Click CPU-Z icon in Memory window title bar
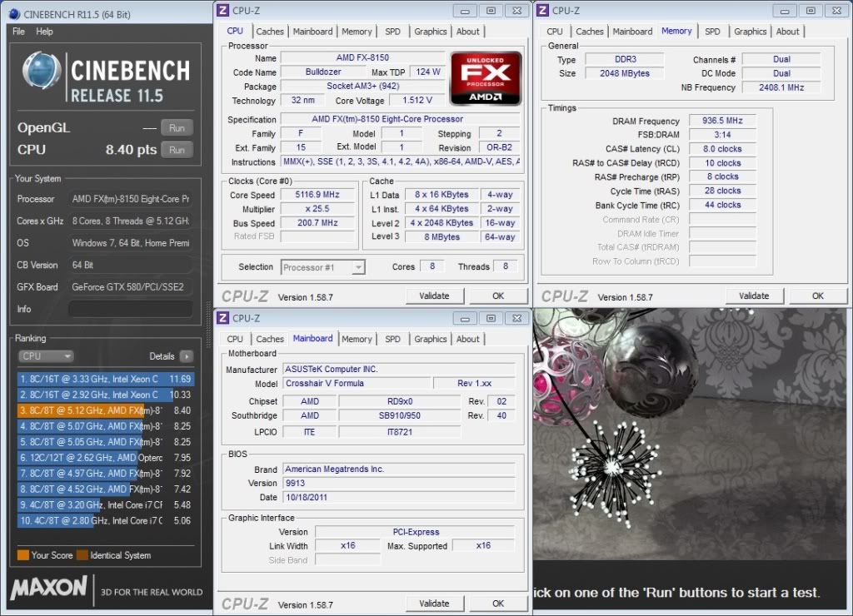Screen dimensions: 853x616 542,10
